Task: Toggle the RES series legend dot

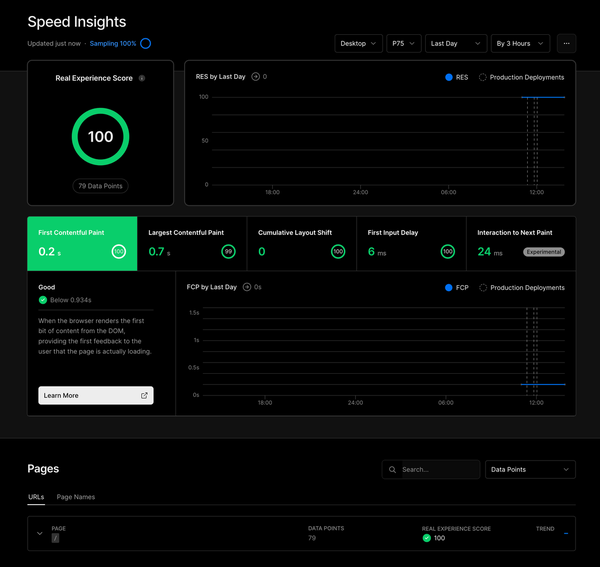Action: pos(449,77)
